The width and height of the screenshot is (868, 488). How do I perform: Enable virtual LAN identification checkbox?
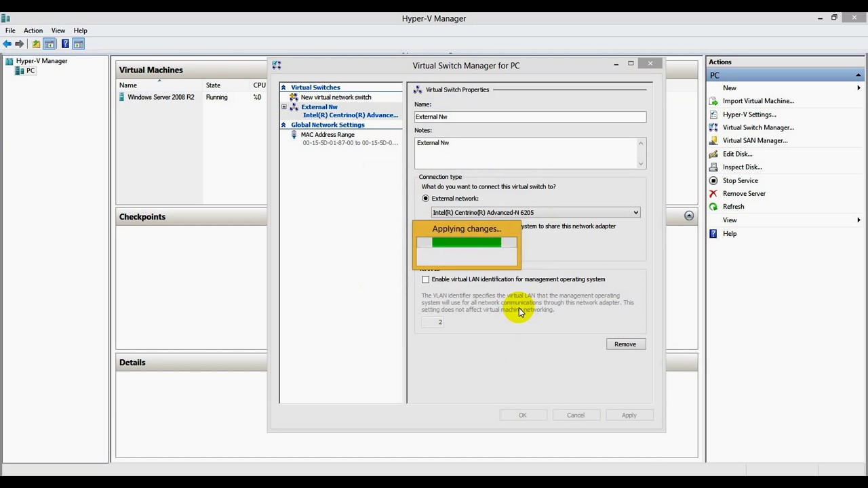click(426, 279)
